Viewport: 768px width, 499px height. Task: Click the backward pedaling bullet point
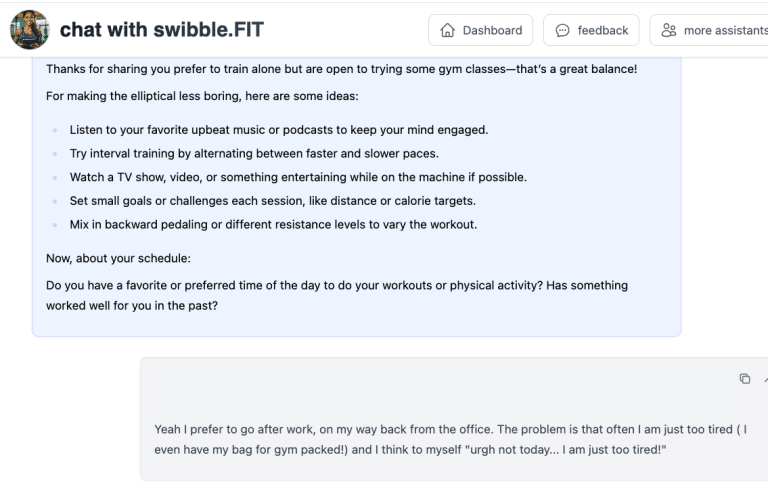coord(273,224)
